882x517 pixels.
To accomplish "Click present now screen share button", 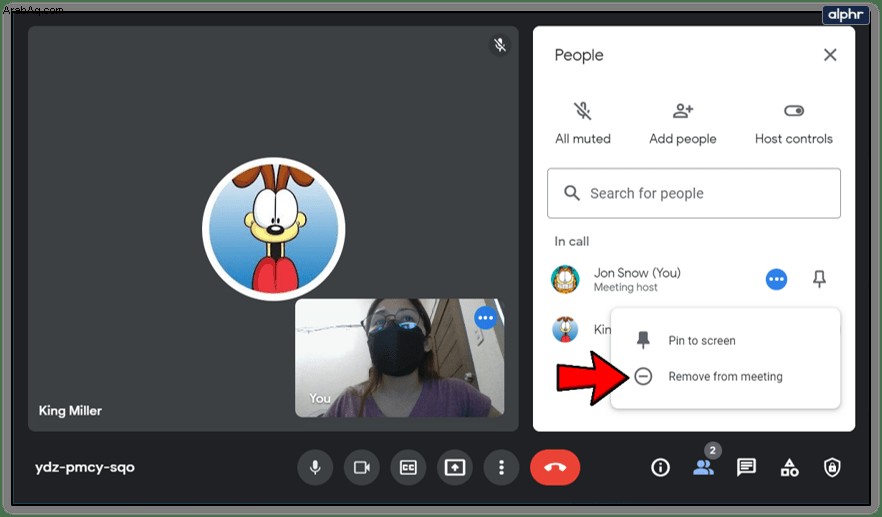I will (455, 467).
